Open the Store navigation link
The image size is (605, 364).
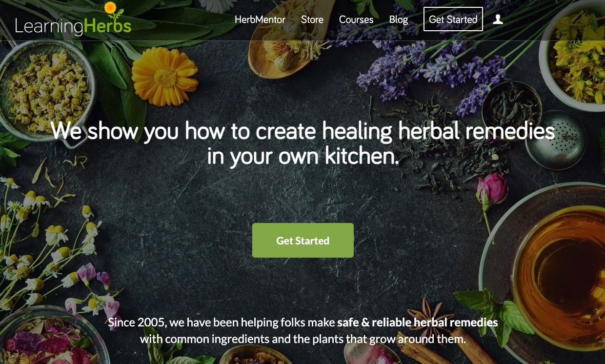312,20
